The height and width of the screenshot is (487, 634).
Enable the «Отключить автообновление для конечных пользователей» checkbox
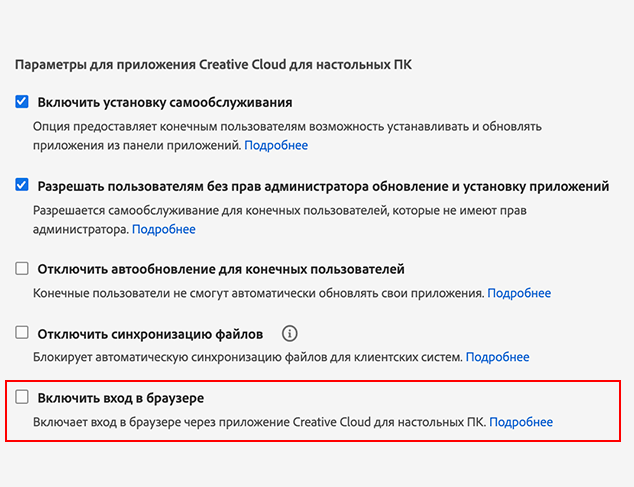coord(22,269)
